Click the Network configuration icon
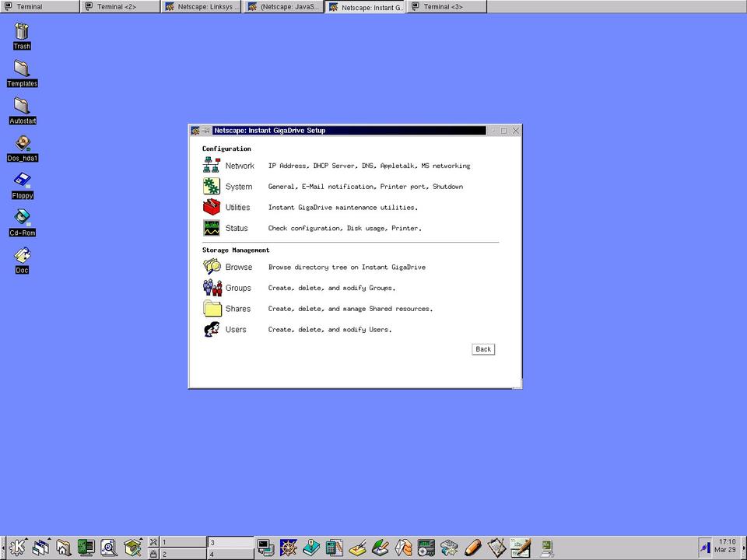The image size is (747, 560). pos(212,166)
